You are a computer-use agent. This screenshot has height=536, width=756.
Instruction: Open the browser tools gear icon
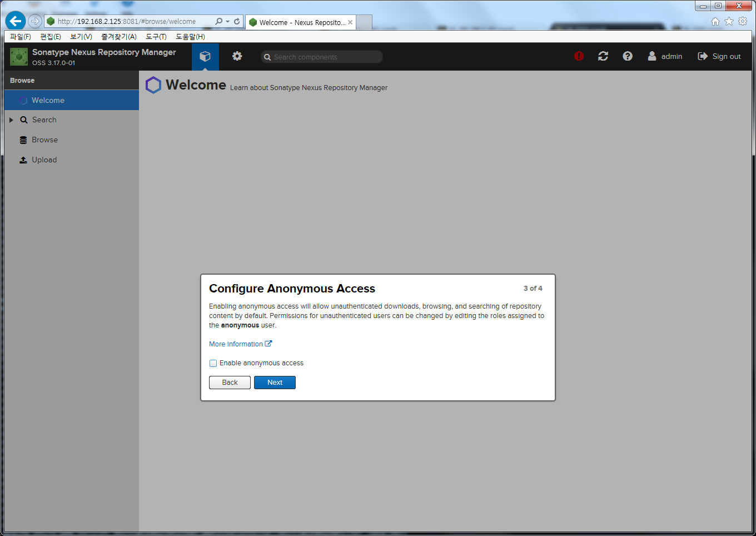click(x=743, y=21)
